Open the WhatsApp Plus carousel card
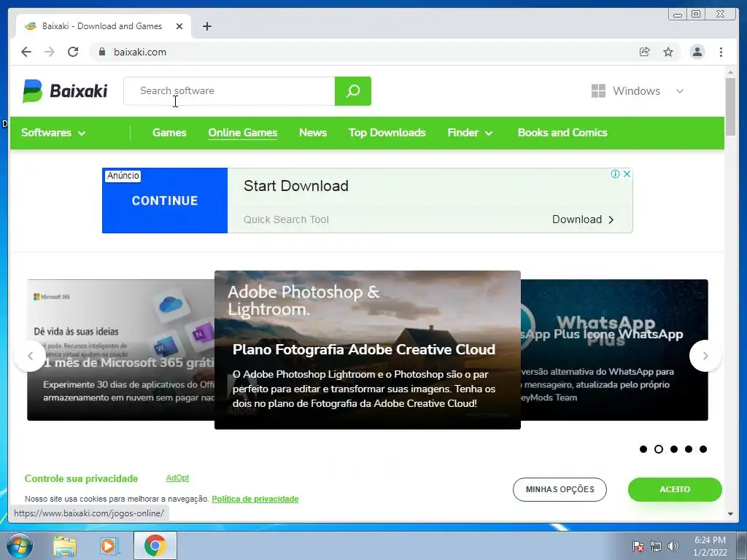747x560 pixels. tap(614, 350)
